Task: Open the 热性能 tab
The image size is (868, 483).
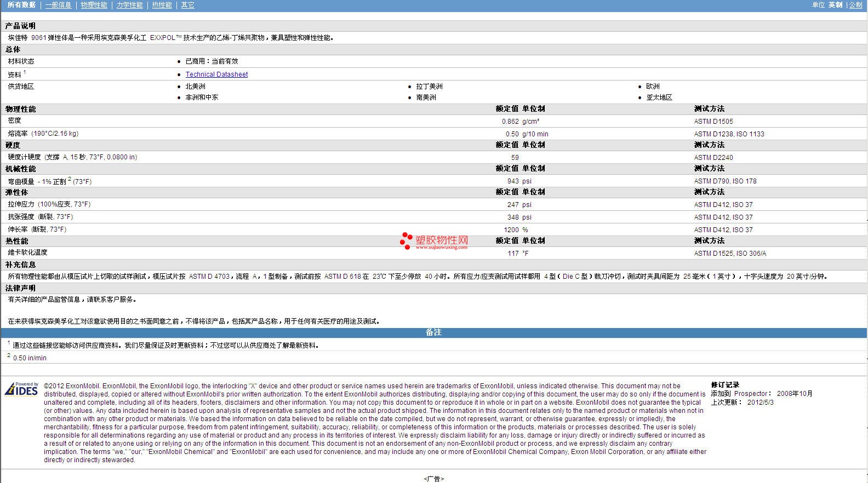Action: point(162,5)
